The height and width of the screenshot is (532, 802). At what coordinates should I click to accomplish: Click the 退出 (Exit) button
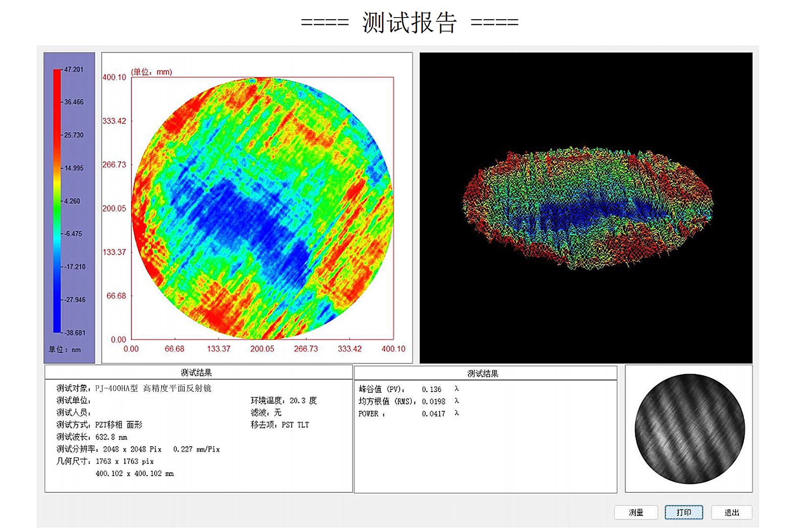(x=731, y=512)
